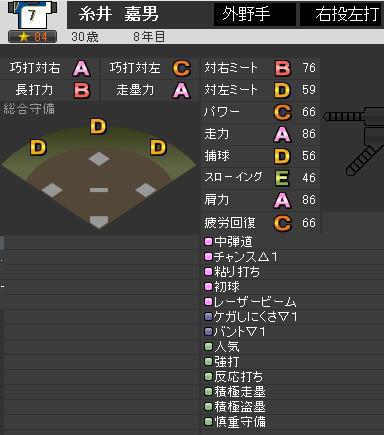This screenshot has height=435, width=384.
Task: Select the home plate marker on the field
Action: 99,221
